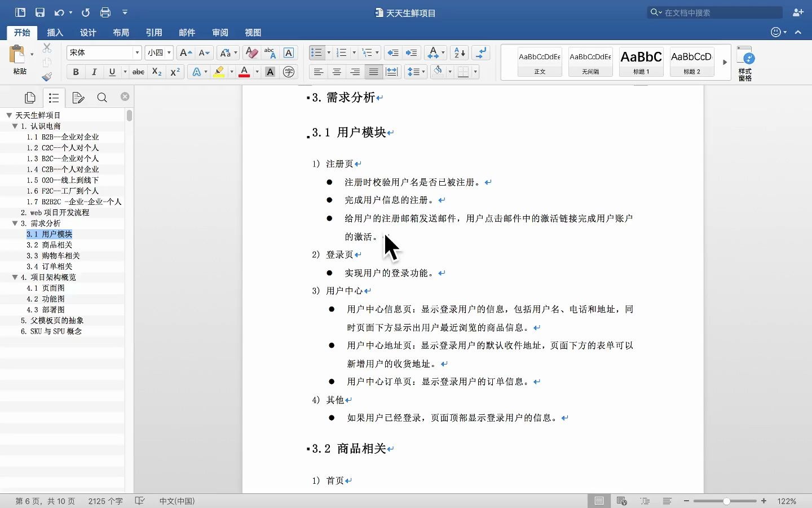Viewport: 812px width, 508px height.
Task: Toggle italic formatting
Action: tap(94, 72)
